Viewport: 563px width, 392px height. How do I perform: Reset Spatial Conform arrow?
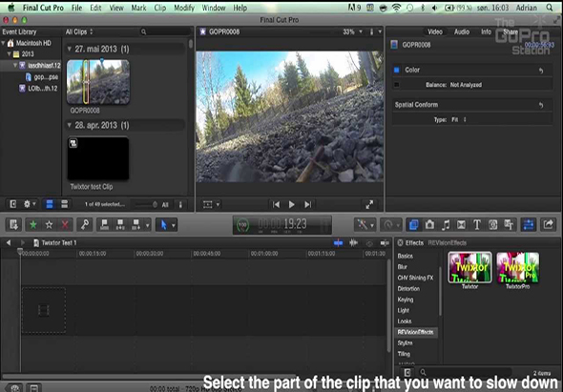coord(541,105)
